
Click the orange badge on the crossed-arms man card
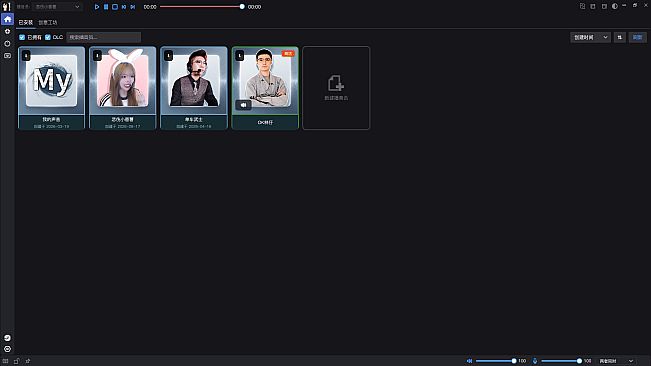point(288,54)
